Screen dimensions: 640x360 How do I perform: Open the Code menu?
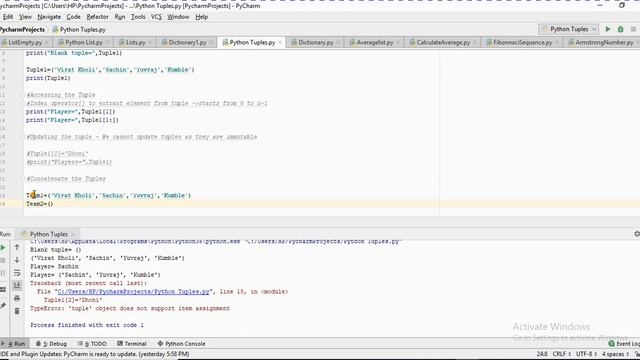(73, 17)
